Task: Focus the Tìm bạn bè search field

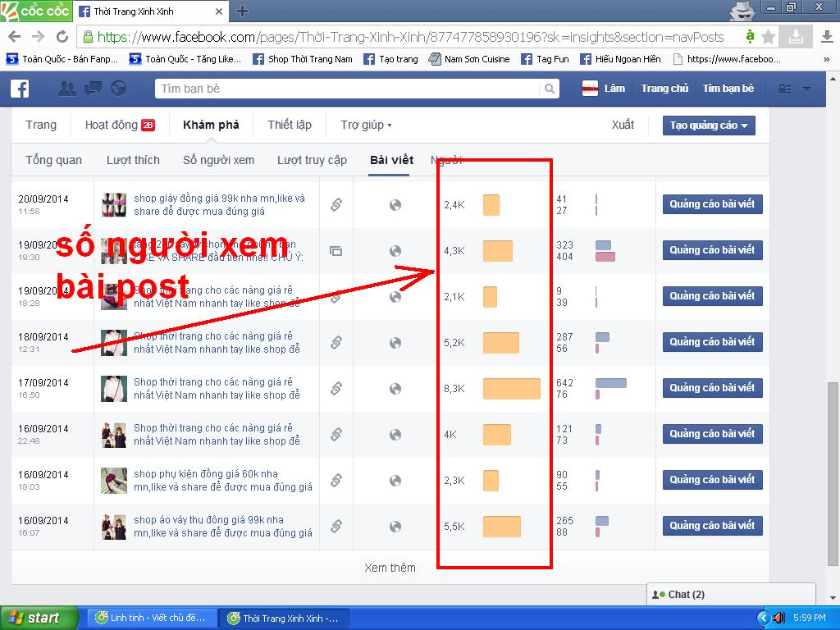Action: (348, 89)
